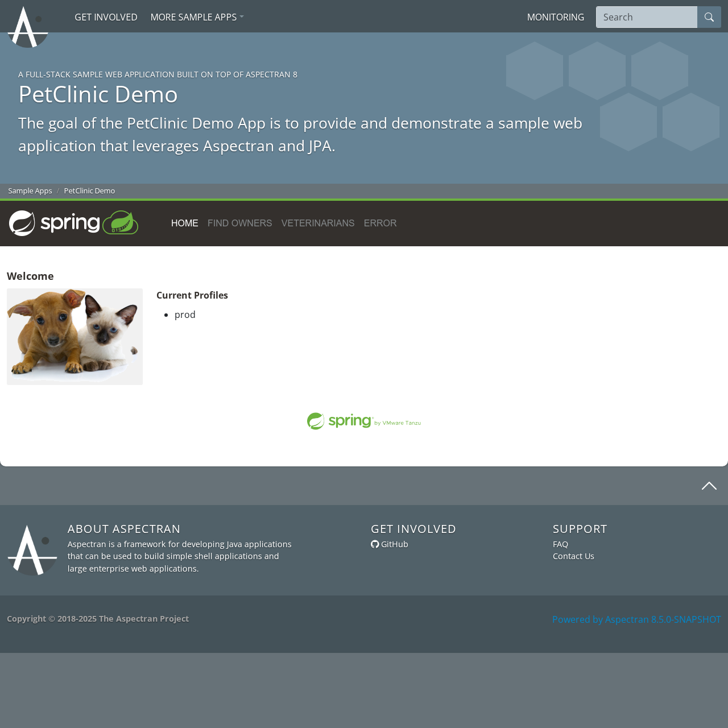Click the Aspectran logo in top navigation
The width and height of the screenshot is (728, 728).
click(28, 27)
